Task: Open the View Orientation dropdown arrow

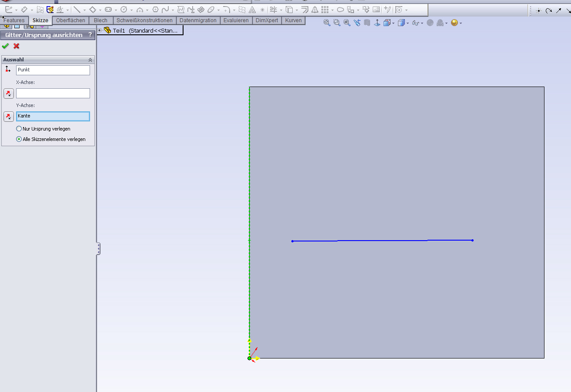Action: coord(393,23)
